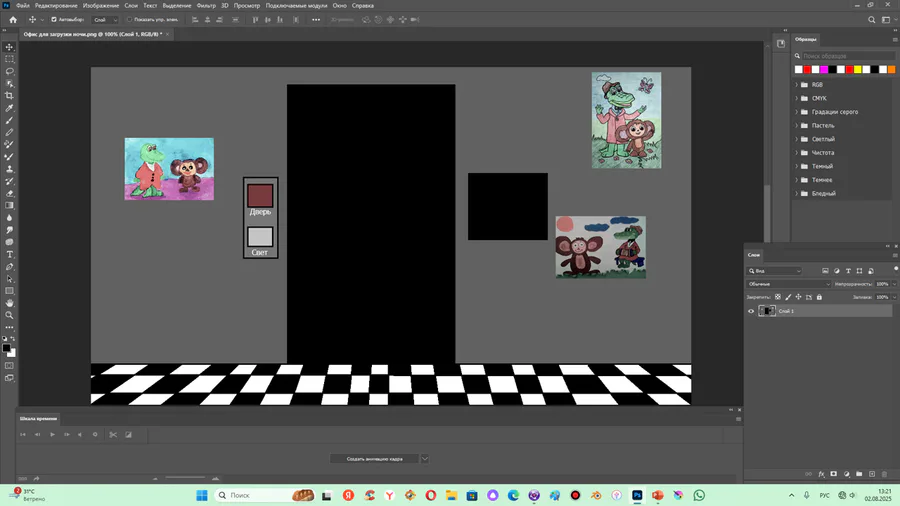The width and height of the screenshot is (900, 506).
Task: Enable Show Transform Controls checkbox
Action: 130,20
